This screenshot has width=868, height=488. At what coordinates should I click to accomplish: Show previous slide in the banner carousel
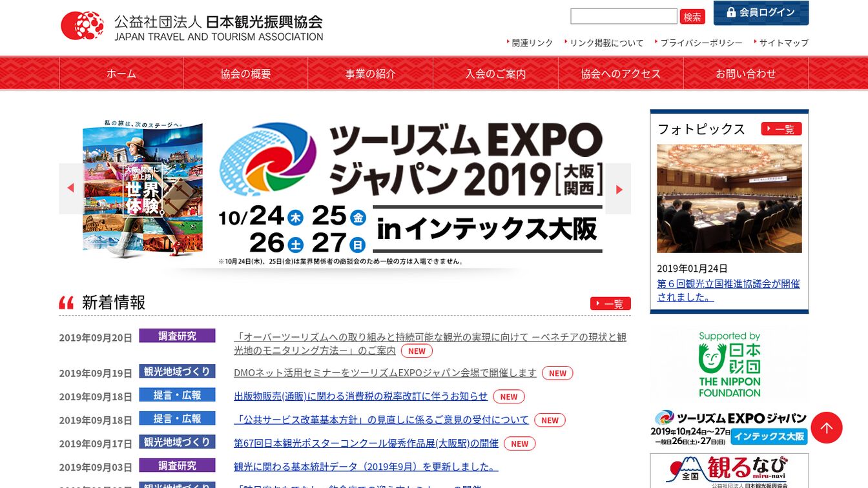point(71,188)
